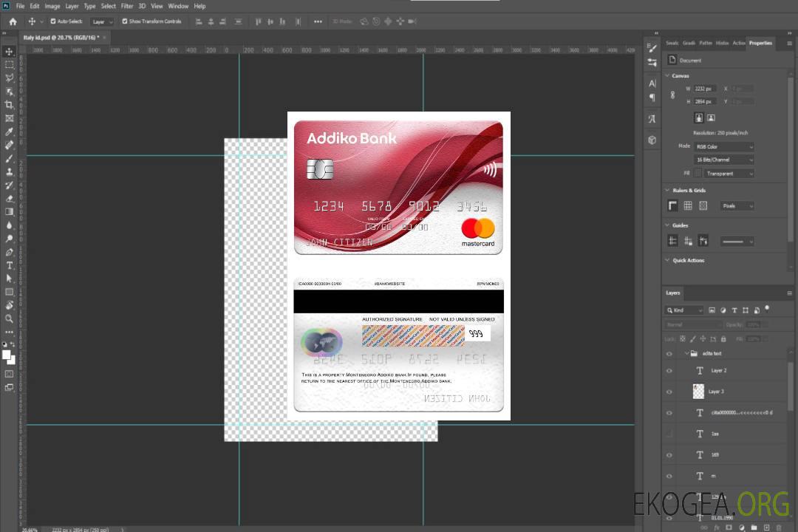Open the Auto-Select Layer dropdown

point(102,21)
